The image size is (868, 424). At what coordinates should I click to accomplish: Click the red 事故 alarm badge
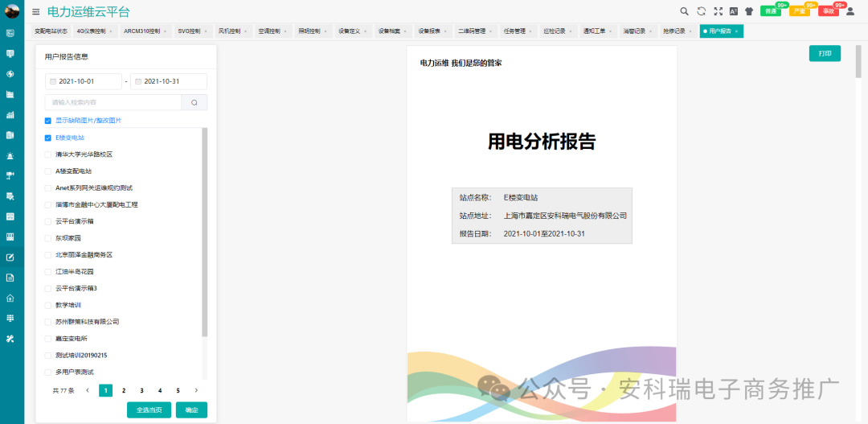(x=828, y=11)
